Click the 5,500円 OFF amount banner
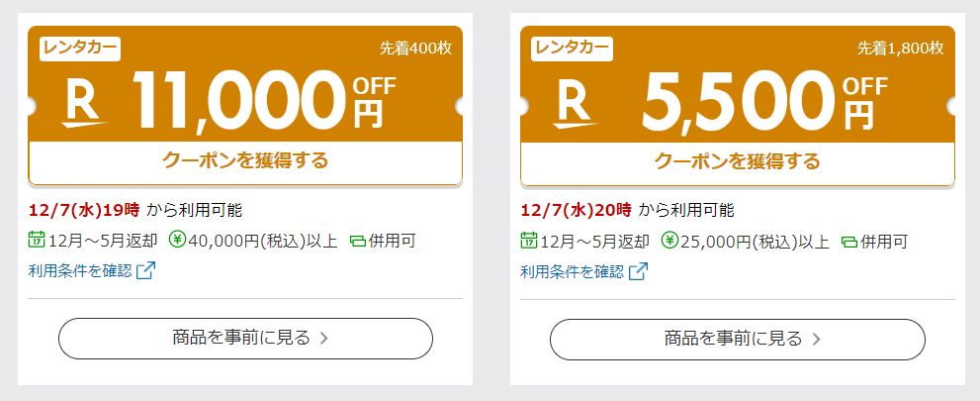 pos(738,84)
